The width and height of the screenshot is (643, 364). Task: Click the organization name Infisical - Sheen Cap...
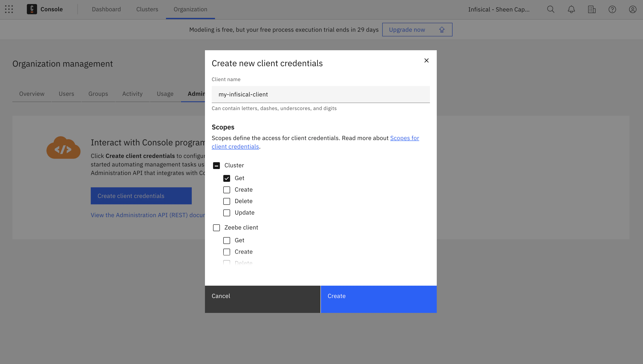(499, 9)
